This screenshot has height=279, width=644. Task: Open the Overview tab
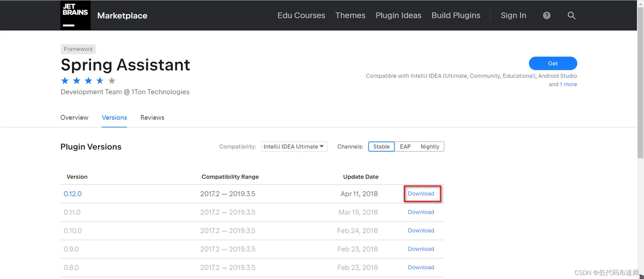pos(74,118)
